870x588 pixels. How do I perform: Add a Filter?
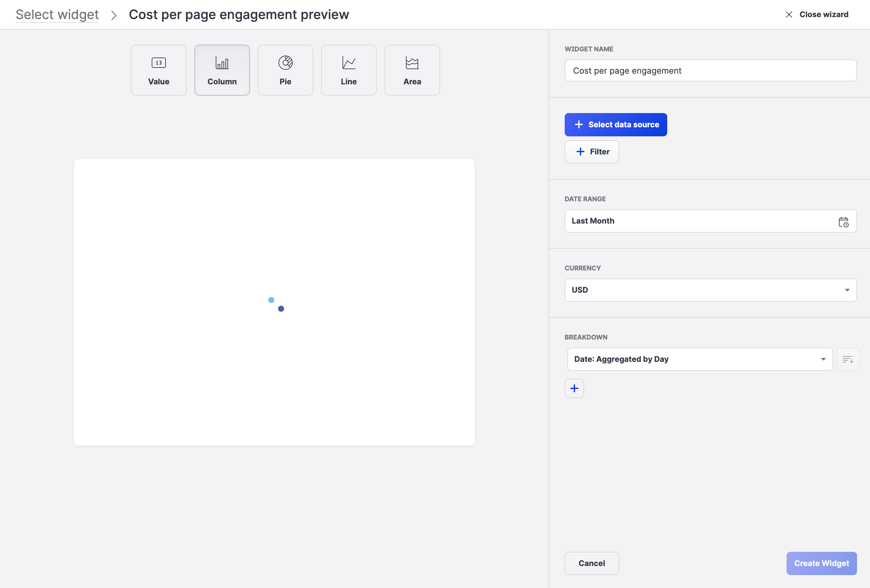pyautogui.click(x=592, y=152)
